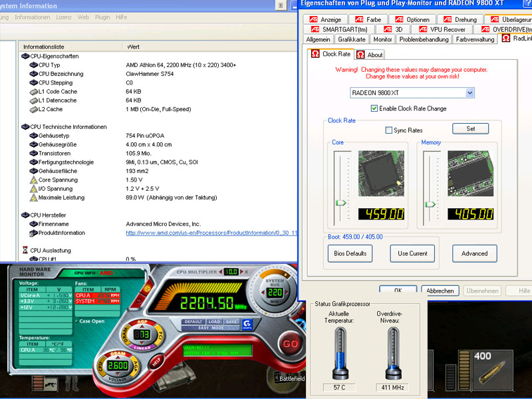Open the Advanced clock settings button
The width and height of the screenshot is (532, 399).
tap(475, 253)
